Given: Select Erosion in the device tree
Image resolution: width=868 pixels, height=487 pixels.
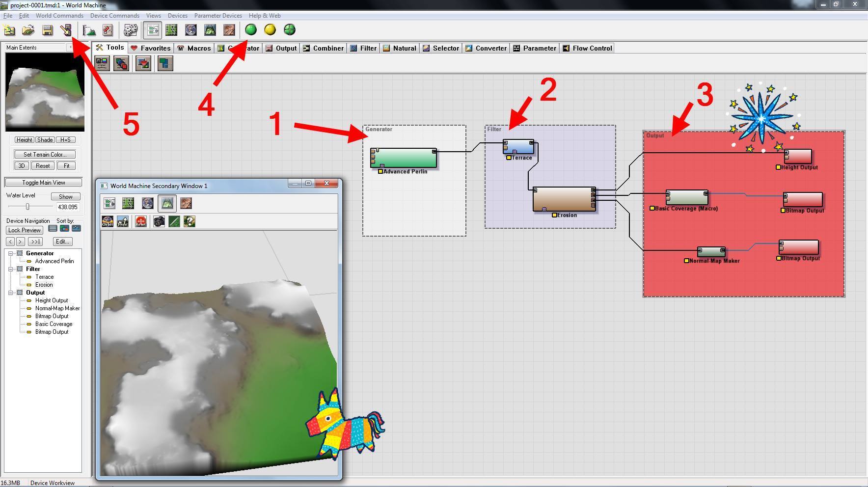Looking at the screenshot, I should [x=44, y=285].
